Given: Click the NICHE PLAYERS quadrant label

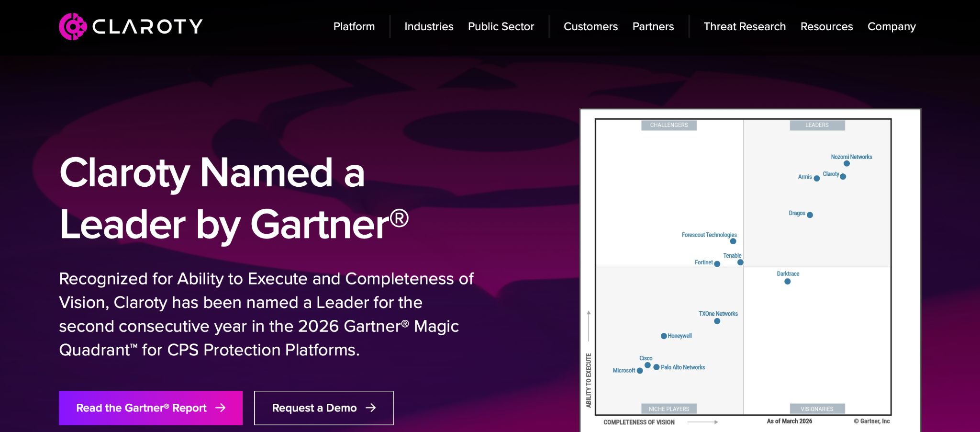Looking at the screenshot, I should coord(669,409).
